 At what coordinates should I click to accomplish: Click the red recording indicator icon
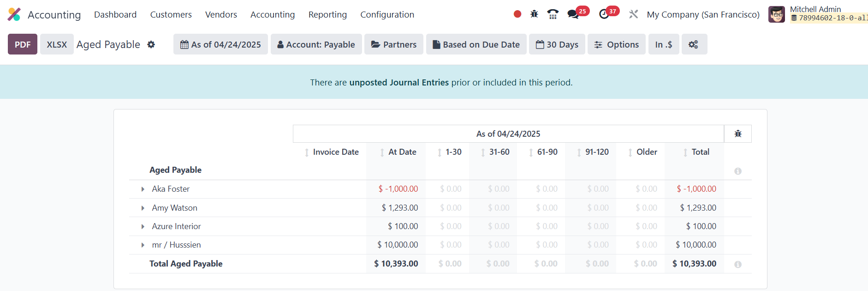[x=517, y=14]
